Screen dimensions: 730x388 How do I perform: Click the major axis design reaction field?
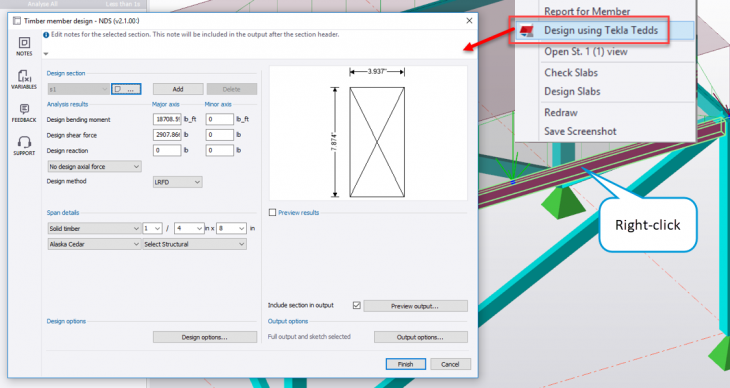coord(167,150)
